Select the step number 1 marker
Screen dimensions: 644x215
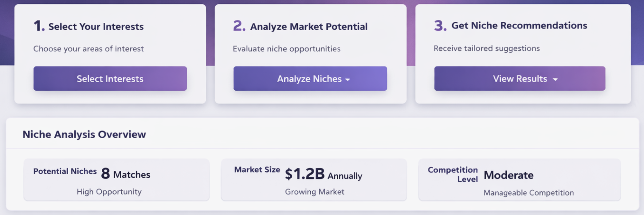(x=39, y=26)
